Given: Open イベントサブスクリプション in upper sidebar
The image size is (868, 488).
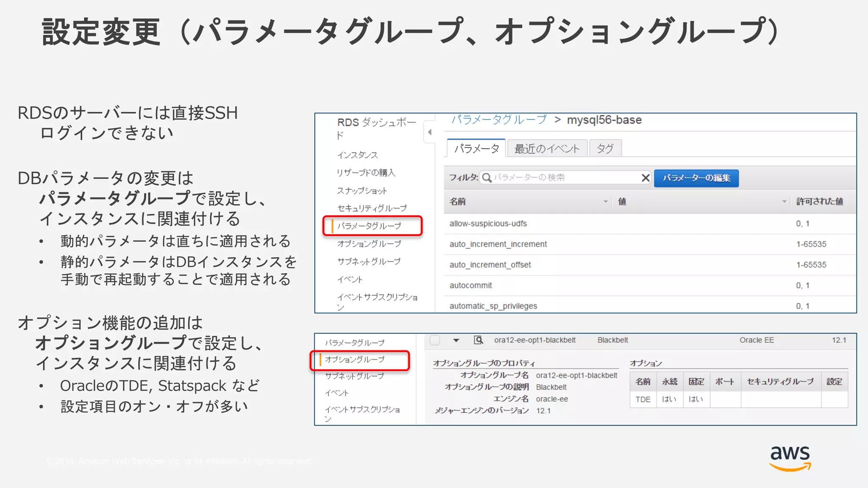Looking at the screenshot, I should 377,302.
